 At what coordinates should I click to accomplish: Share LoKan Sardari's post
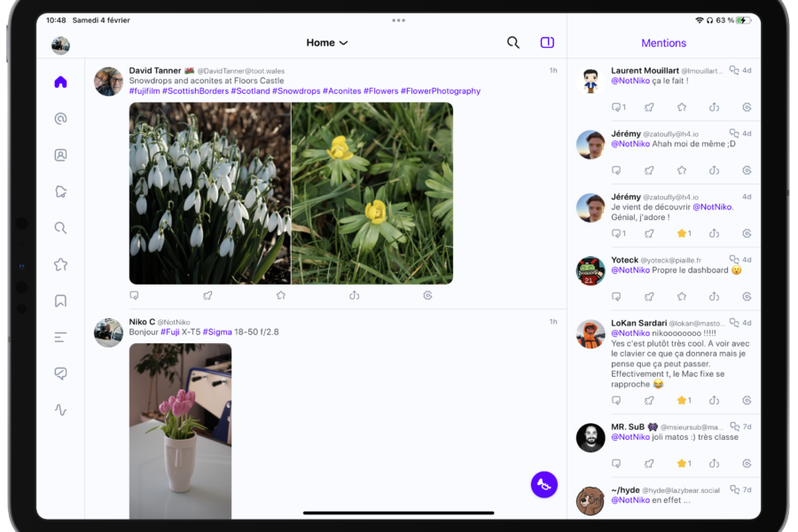[715, 400]
